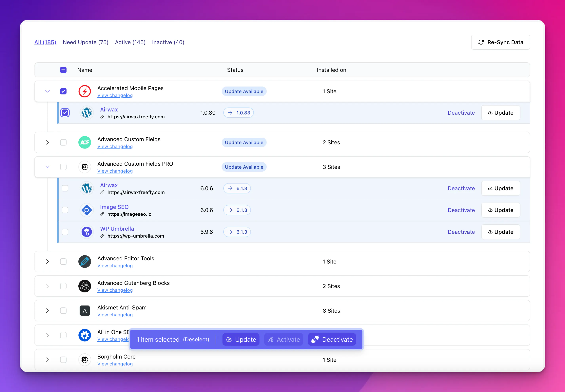Click the WordPress logo in the Airwax 1.0.80 row
565x392 pixels.
(87, 113)
